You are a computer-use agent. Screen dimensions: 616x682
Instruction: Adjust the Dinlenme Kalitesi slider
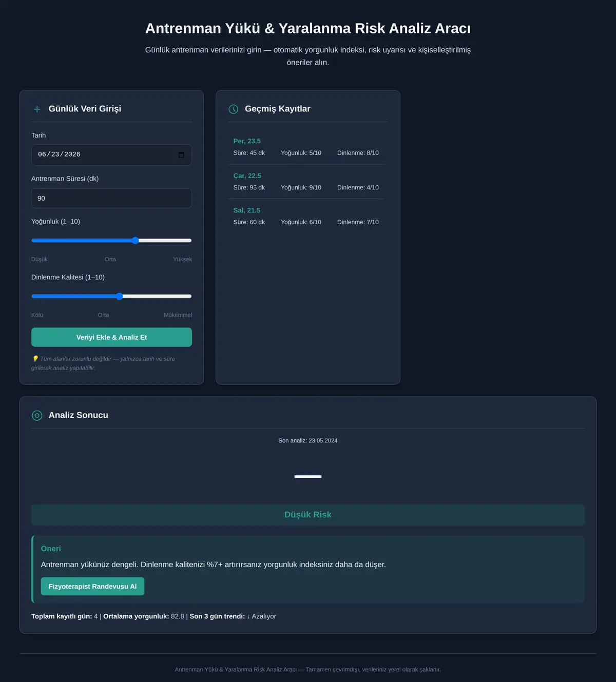(x=111, y=296)
